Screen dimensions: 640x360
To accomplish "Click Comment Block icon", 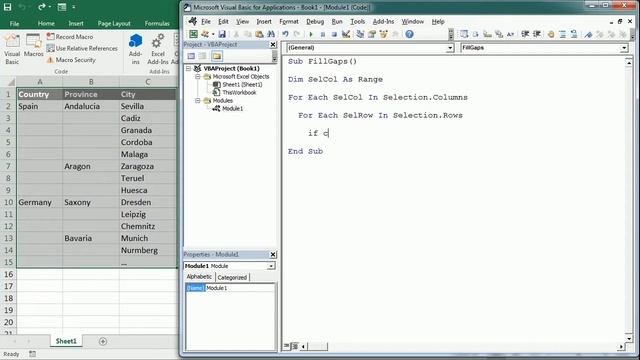I will (x=562, y=34).
